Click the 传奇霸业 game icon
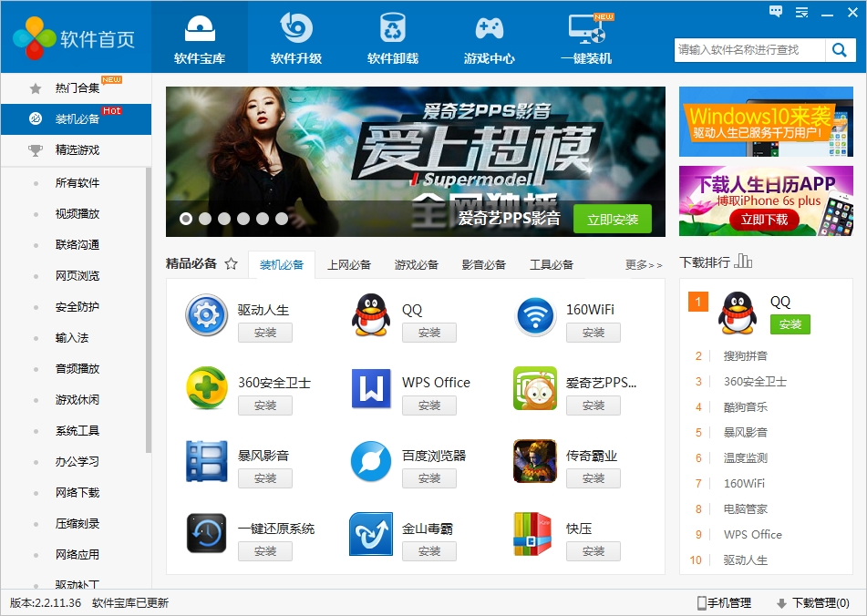This screenshot has height=616, width=867. click(x=534, y=461)
